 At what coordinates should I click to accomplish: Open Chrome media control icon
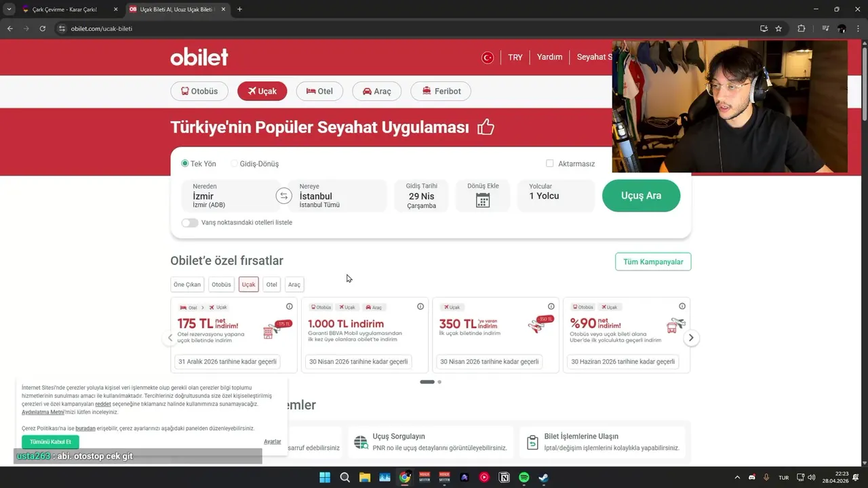pos(825,28)
